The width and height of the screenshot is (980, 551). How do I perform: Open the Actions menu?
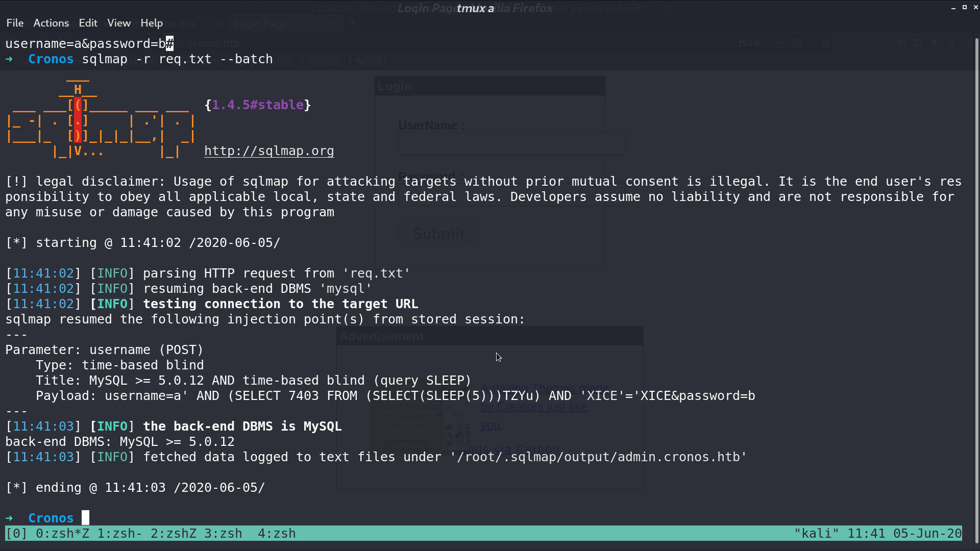point(51,23)
